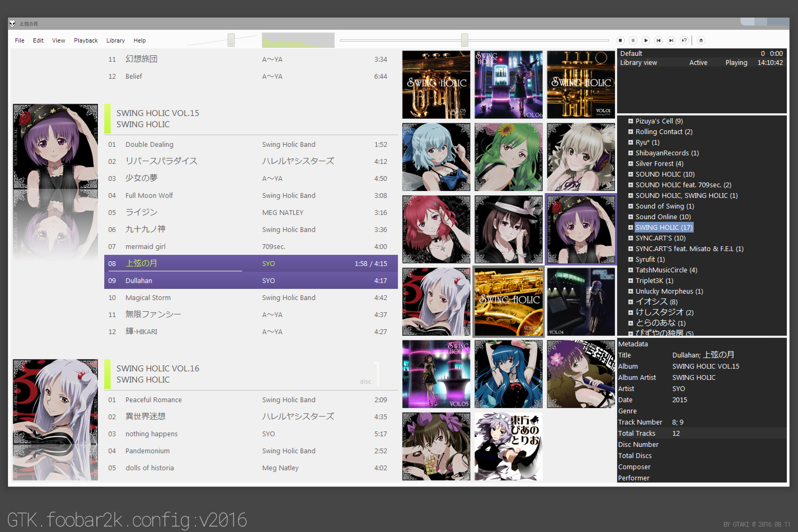Select the playing track 上弦の月
This screenshot has width=798, height=532.
(251, 263)
